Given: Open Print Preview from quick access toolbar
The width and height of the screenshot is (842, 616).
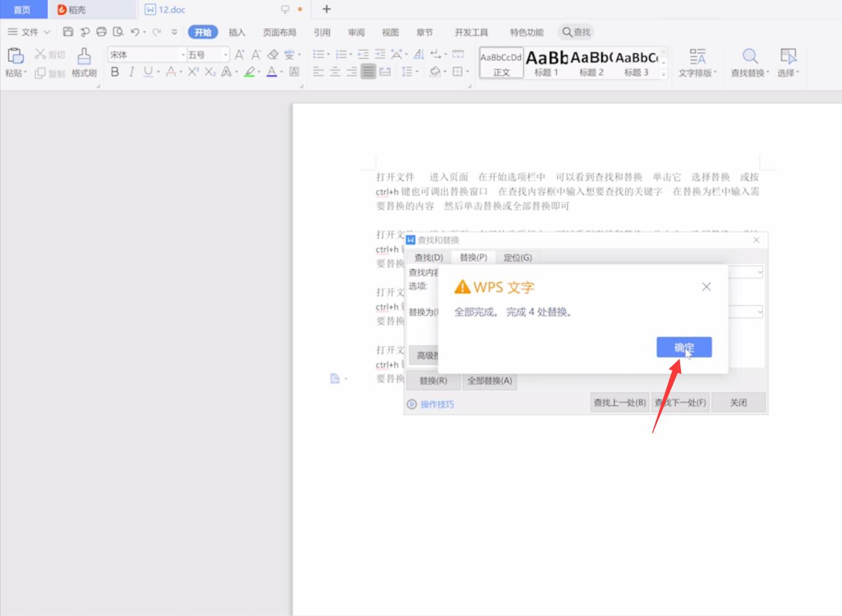Looking at the screenshot, I should 118,32.
